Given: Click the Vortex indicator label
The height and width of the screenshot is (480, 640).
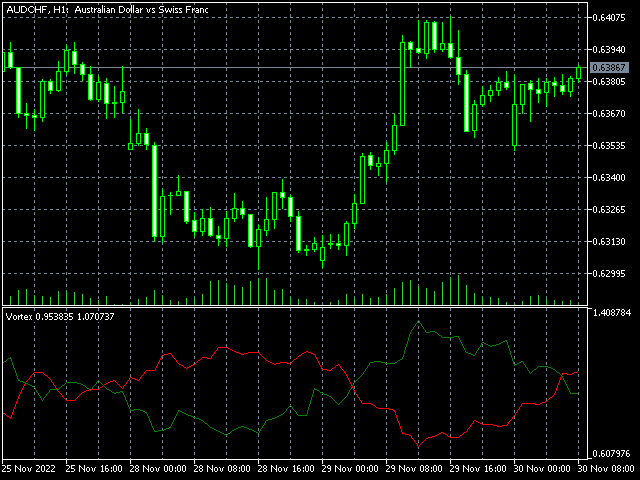Looking at the screenshot, I should (x=60, y=316).
